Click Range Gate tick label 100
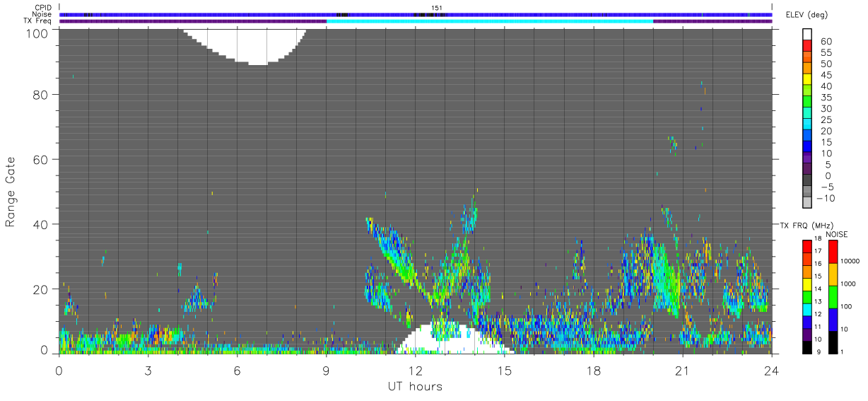This screenshot has height=401, width=868. pos(37,33)
